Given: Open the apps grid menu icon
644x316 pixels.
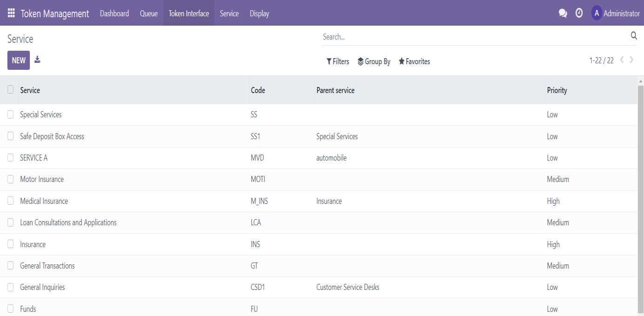Looking at the screenshot, I should [x=11, y=13].
